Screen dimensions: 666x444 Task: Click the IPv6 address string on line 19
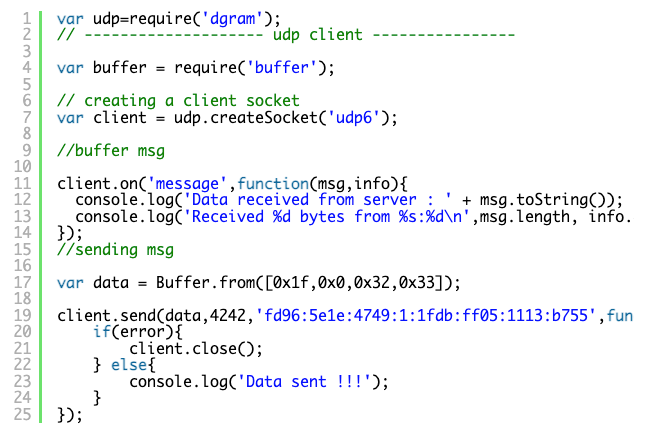click(426, 316)
